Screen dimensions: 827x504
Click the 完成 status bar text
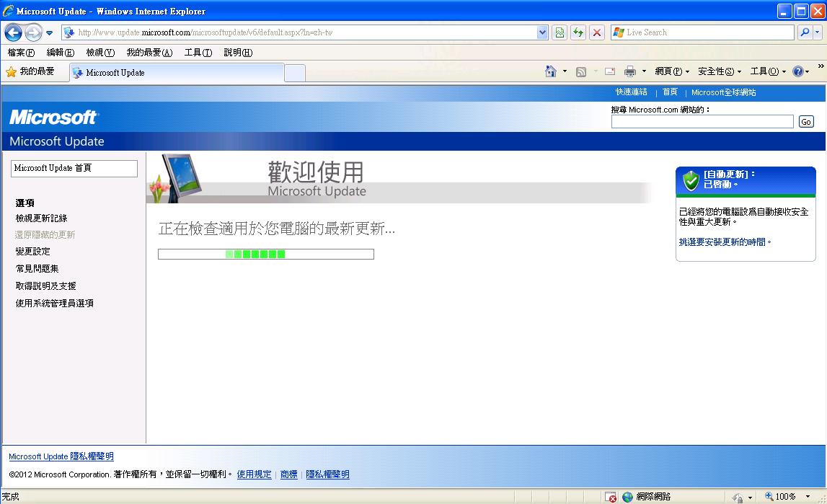(x=11, y=497)
